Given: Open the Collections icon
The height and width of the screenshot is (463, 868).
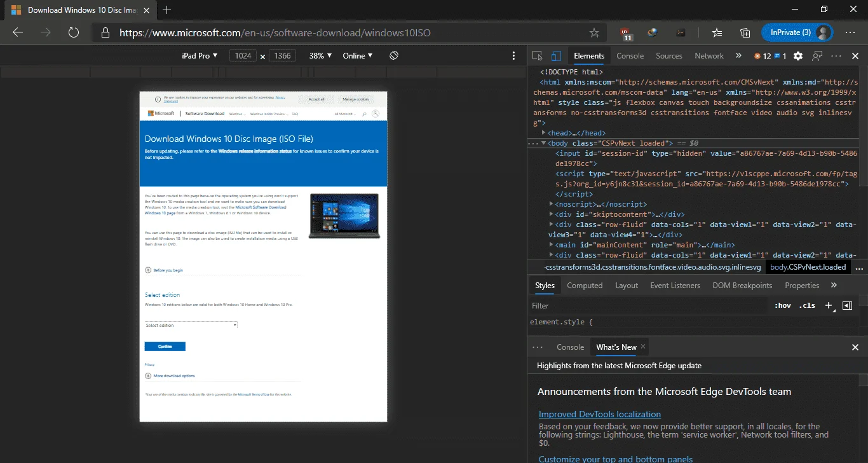Looking at the screenshot, I should (745, 32).
